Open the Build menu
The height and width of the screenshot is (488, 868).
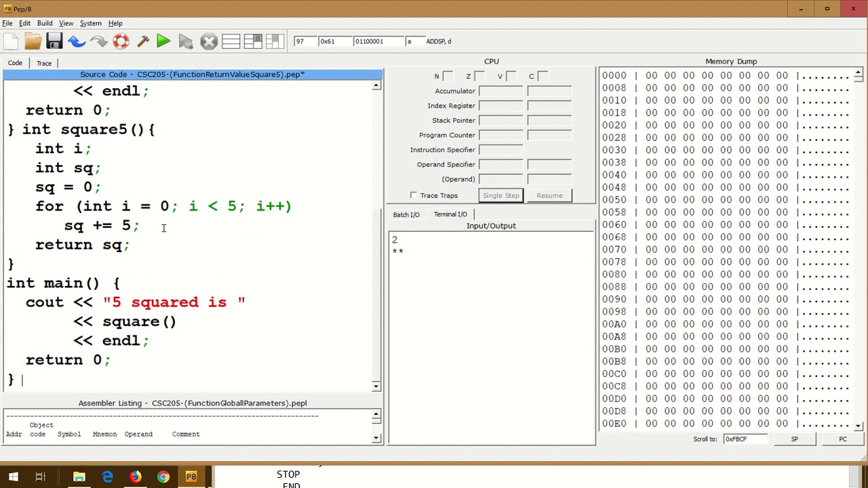[45, 23]
